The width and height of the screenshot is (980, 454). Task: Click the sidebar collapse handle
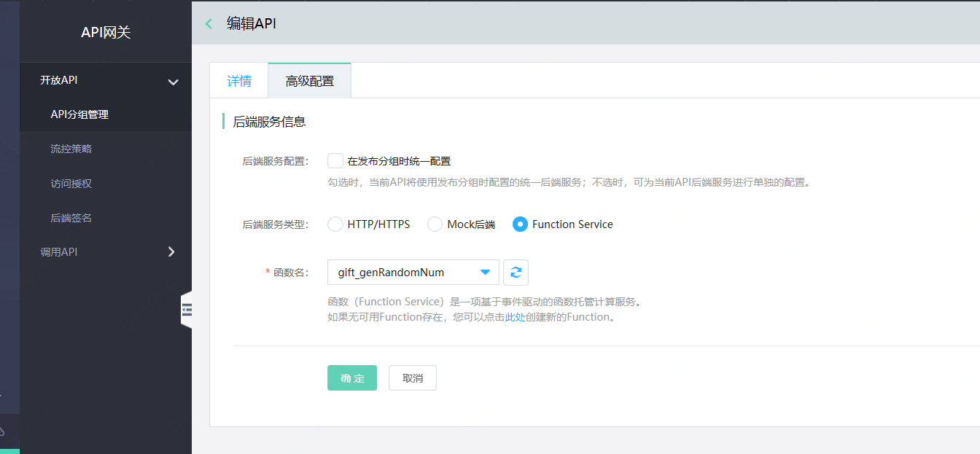click(x=188, y=309)
